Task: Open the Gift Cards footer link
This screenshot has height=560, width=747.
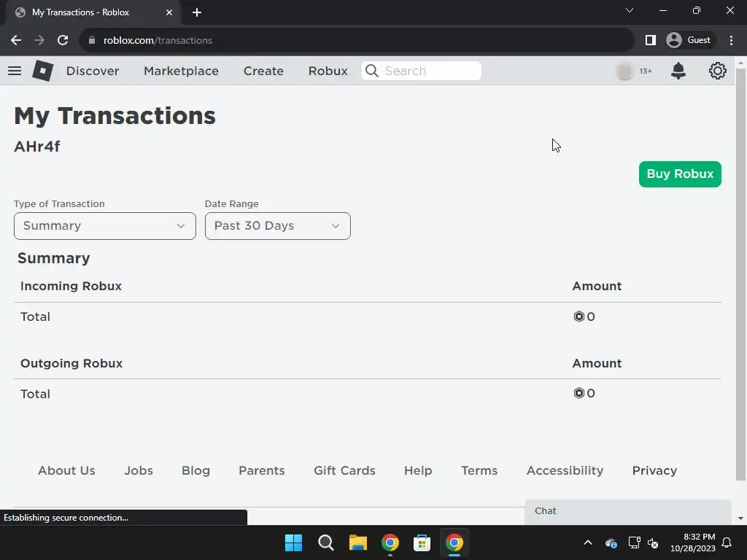Action: (x=344, y=470)
